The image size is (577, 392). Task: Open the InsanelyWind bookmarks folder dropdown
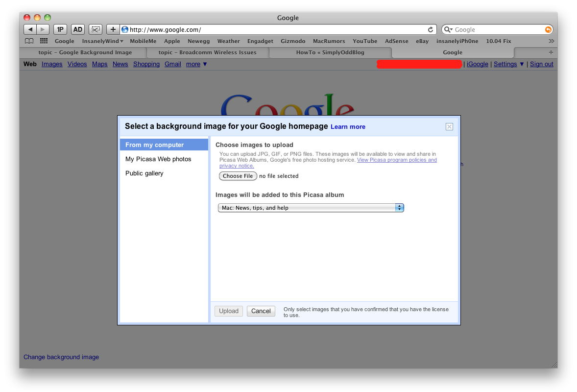click(103, 41)
